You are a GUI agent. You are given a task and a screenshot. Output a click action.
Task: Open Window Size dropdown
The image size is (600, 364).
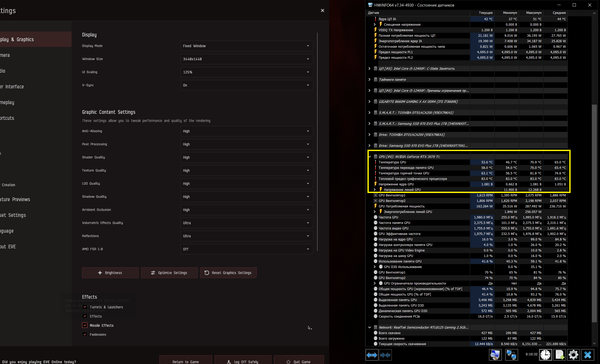(247, 59)
